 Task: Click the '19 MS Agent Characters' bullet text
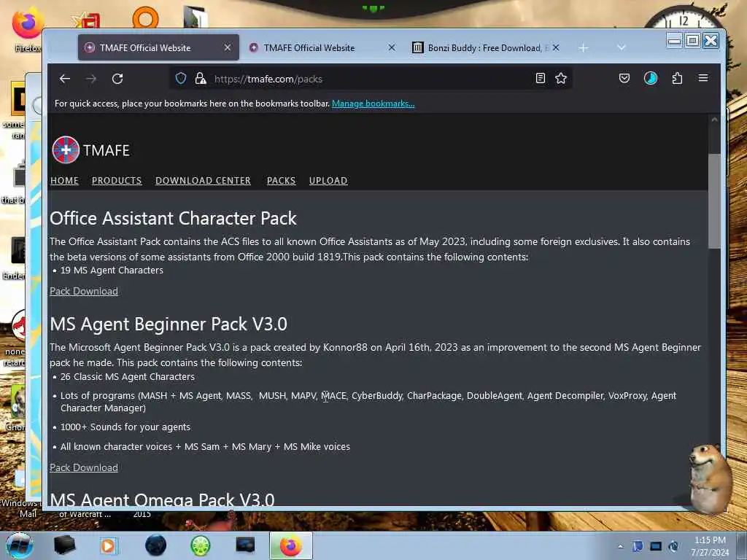112,271
